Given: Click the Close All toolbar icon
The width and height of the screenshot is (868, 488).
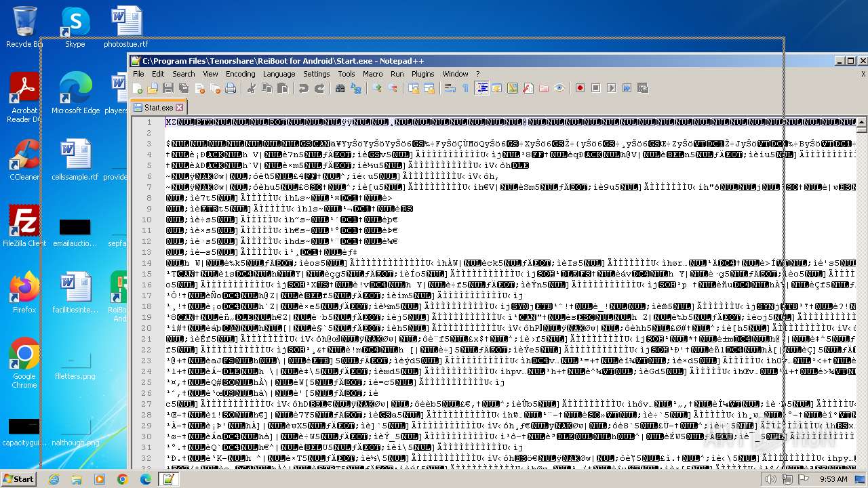Looking at the screenshot, I should pyautogui.click(x=215, y=88).
